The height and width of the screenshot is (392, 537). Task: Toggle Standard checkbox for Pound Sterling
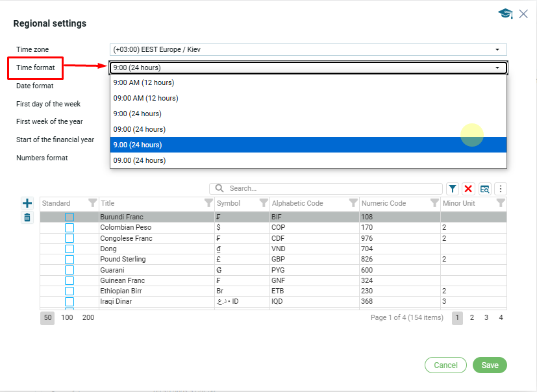69,260
